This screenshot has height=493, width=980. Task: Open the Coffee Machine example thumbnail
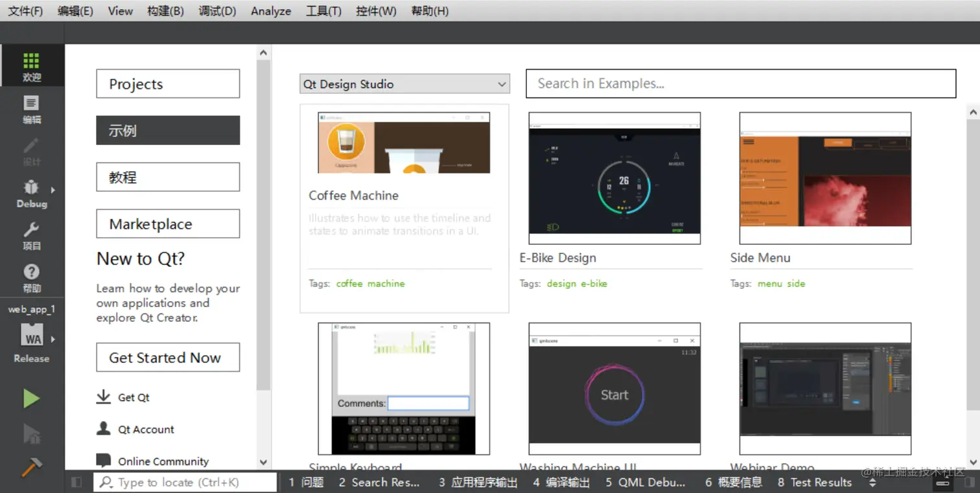click(404, 143)
